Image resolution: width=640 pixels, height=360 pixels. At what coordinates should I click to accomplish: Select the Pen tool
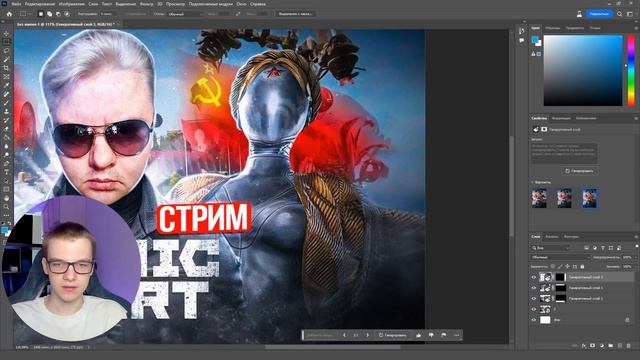pyautogui.click(x=6, y=163)
